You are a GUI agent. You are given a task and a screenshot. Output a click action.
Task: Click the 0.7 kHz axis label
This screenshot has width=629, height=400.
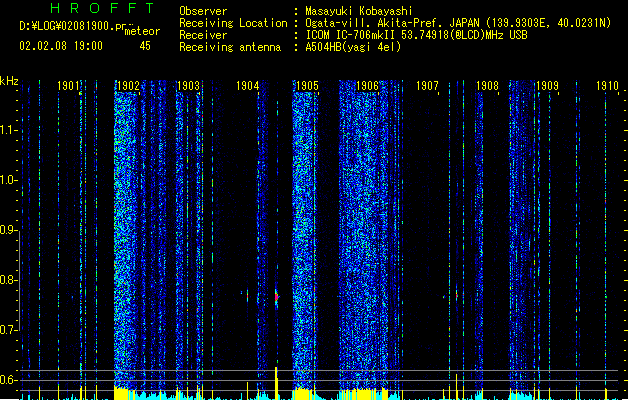[x=8, y=330]
